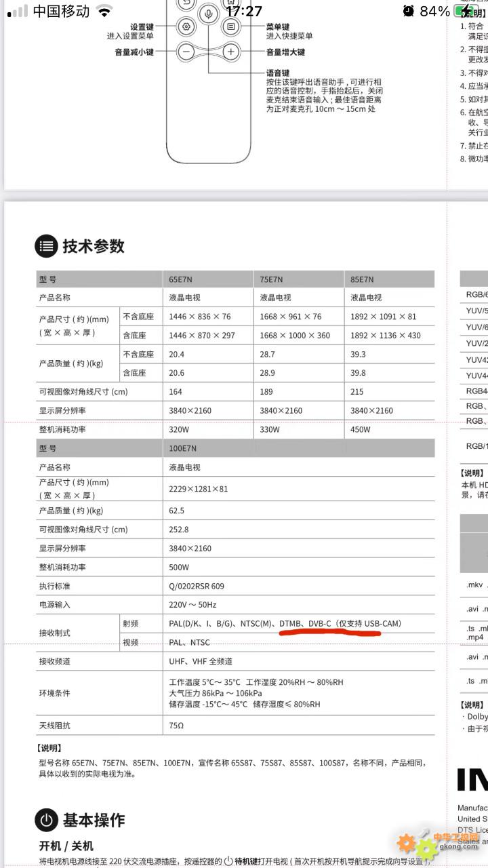Tap the 75Ω antenna impedance value
This screenshot has height=868, width=488.
176,726
